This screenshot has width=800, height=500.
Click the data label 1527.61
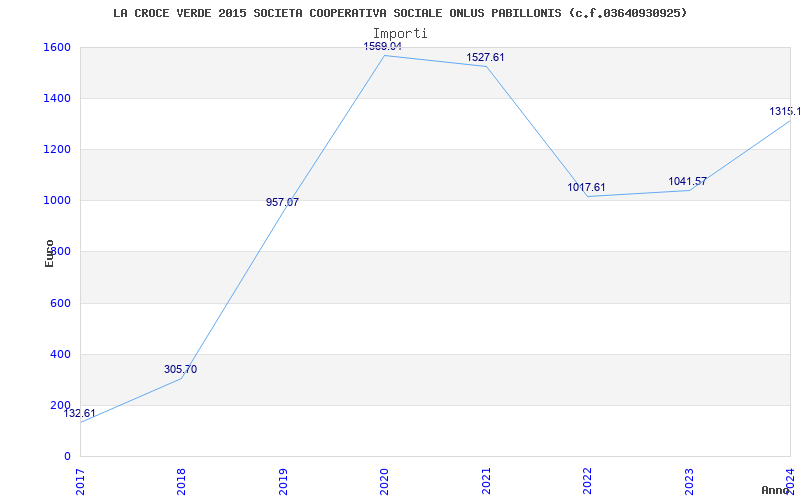coord(485,57)
